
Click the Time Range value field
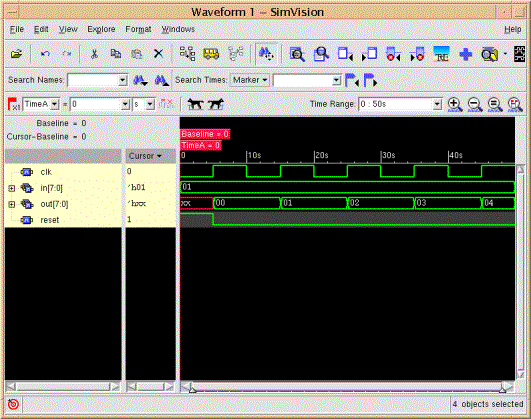[x=396, y=104]
